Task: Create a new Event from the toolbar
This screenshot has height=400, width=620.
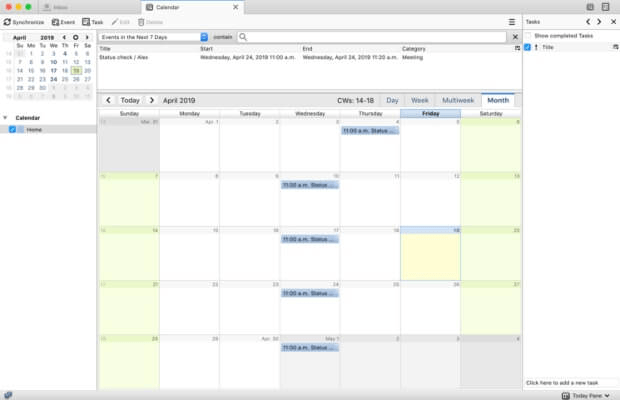Action: click(x=63, y=22)
